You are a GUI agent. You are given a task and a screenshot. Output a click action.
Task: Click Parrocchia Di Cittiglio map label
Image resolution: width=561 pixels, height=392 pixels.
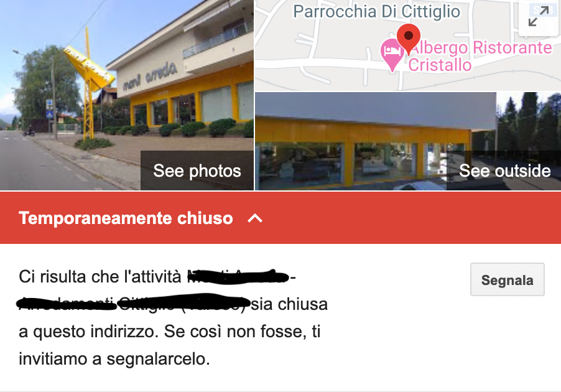pyautogui.click(x=376, y=11)
